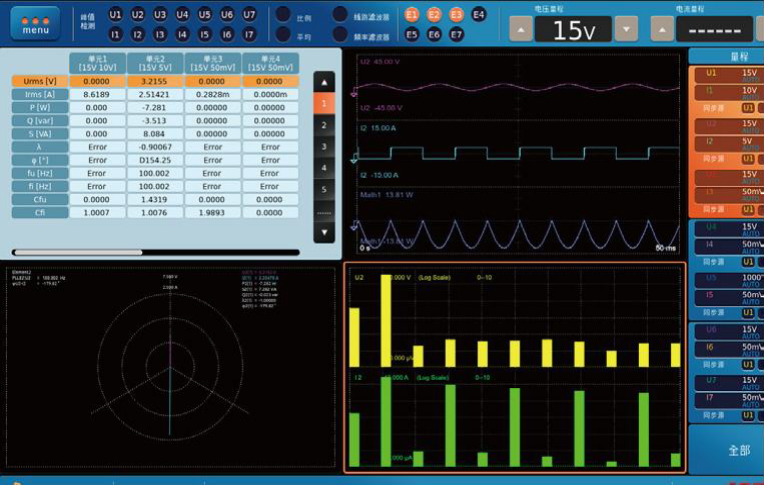Switch to table page 3
This screenshot has width=765, height=485.
(x=324, y=146)
